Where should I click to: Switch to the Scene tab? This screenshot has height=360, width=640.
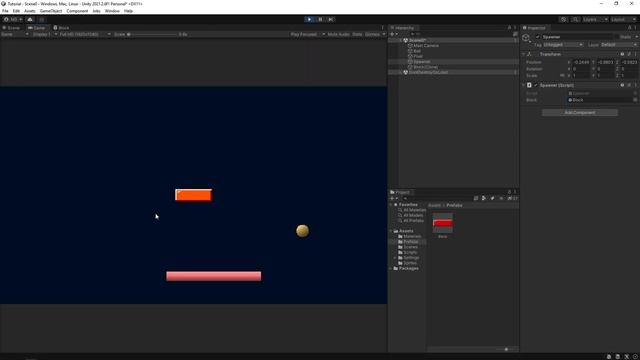click(11, 28)
